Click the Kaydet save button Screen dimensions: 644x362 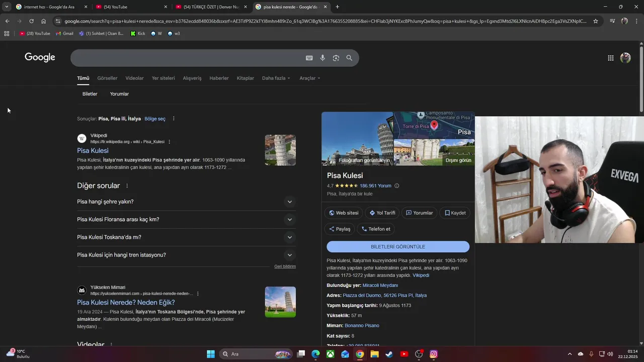(455, 213)
